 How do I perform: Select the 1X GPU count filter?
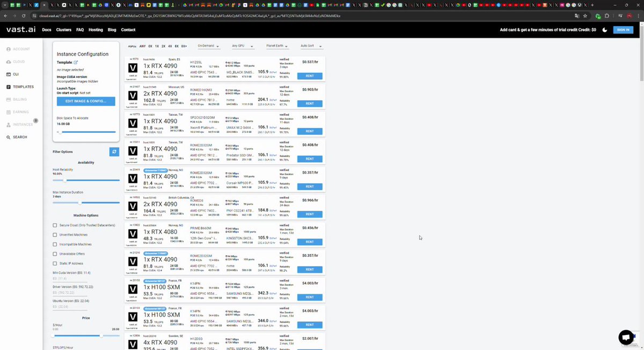(x=157, y=46)
